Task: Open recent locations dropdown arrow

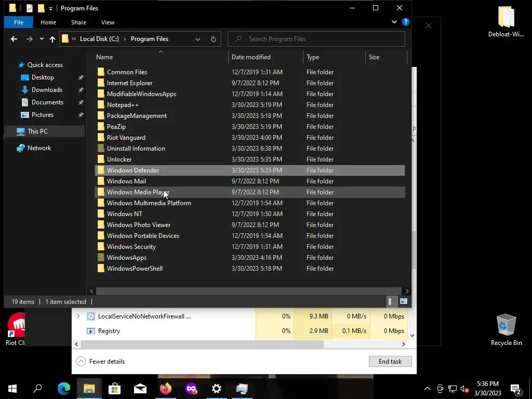Action: 42,39
